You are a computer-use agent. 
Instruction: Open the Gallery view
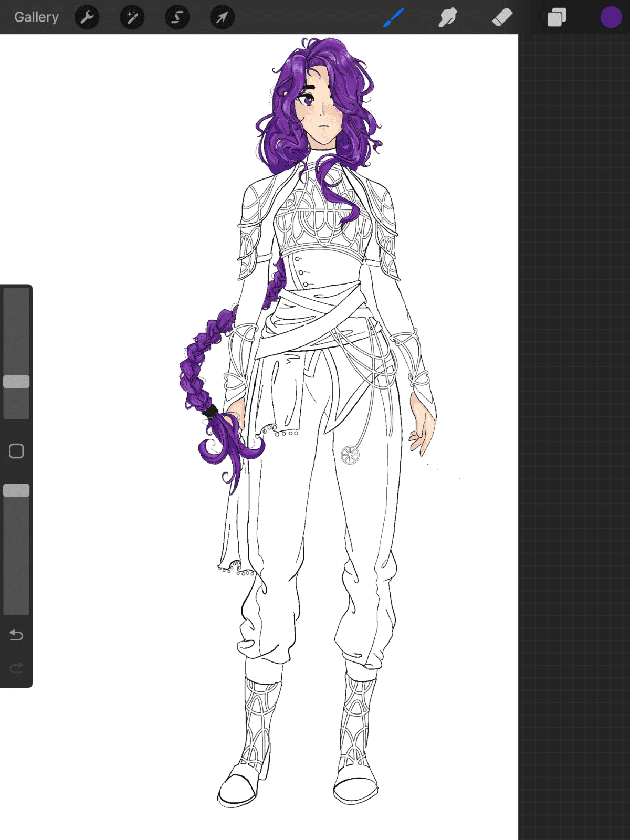[36, 17]
